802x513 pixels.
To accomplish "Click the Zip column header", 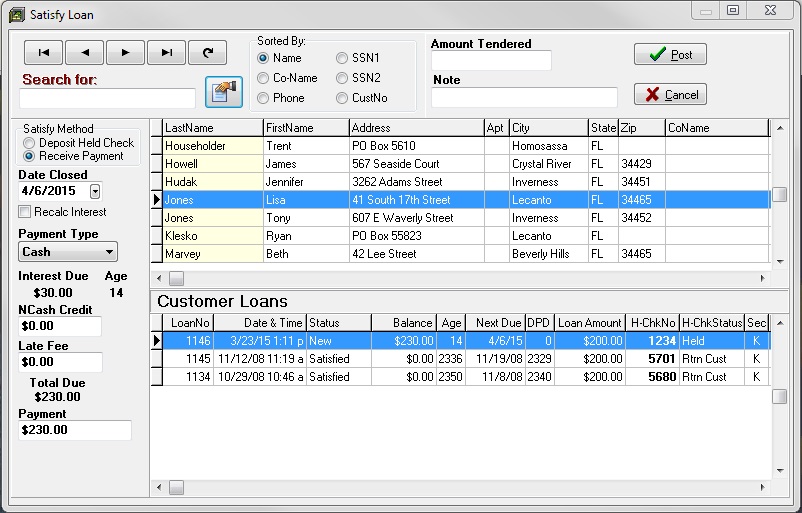I will pyautogui.click(x=641, y=128).
